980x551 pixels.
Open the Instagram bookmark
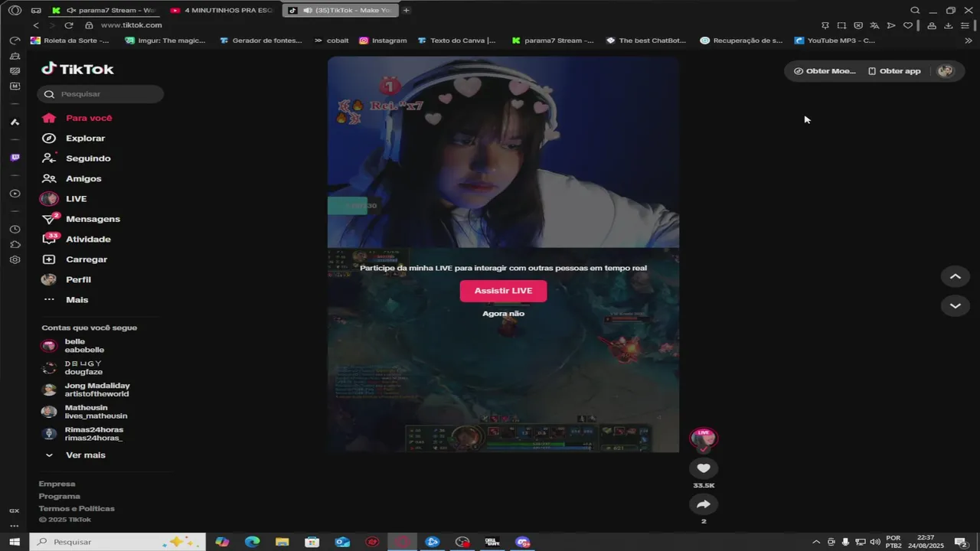pos(383,41)
